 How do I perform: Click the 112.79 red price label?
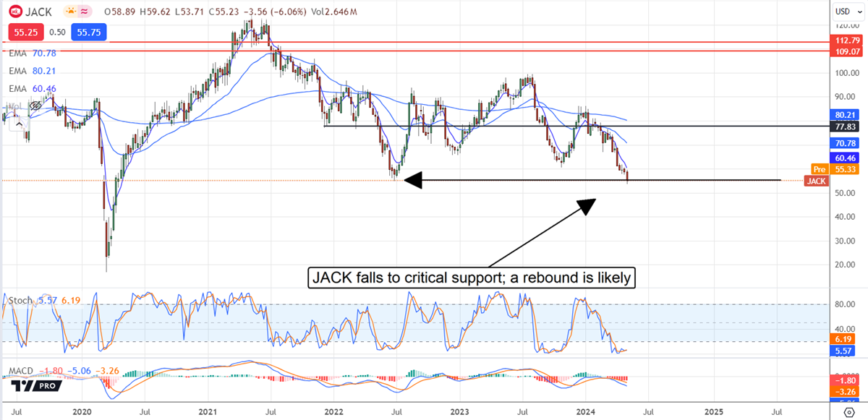(x=846, y=42)
